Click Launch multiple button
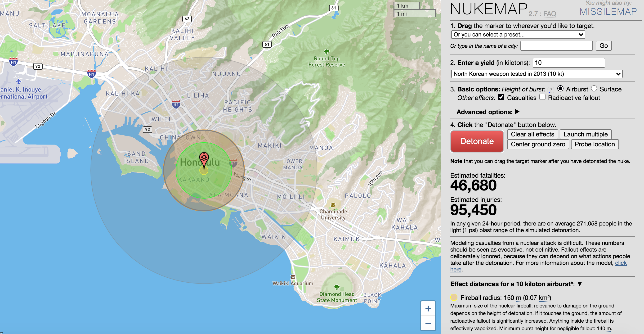The height and width of the screenshot is (334, 644). tap(585, 134)
